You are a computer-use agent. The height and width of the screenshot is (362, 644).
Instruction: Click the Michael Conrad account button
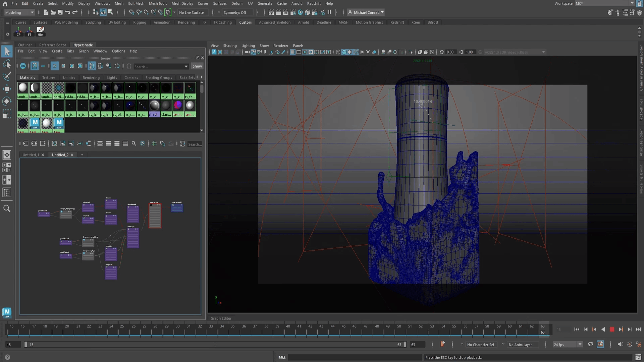366,12
